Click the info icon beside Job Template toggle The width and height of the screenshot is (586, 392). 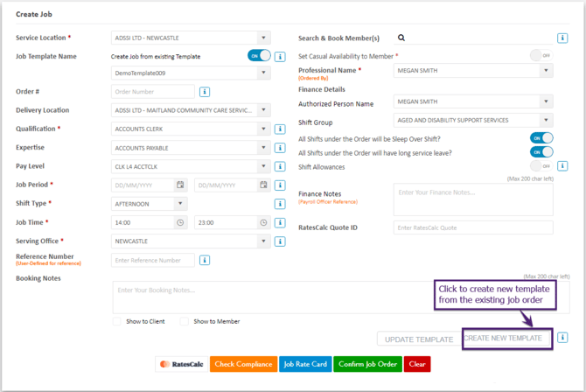pos(280,57)
